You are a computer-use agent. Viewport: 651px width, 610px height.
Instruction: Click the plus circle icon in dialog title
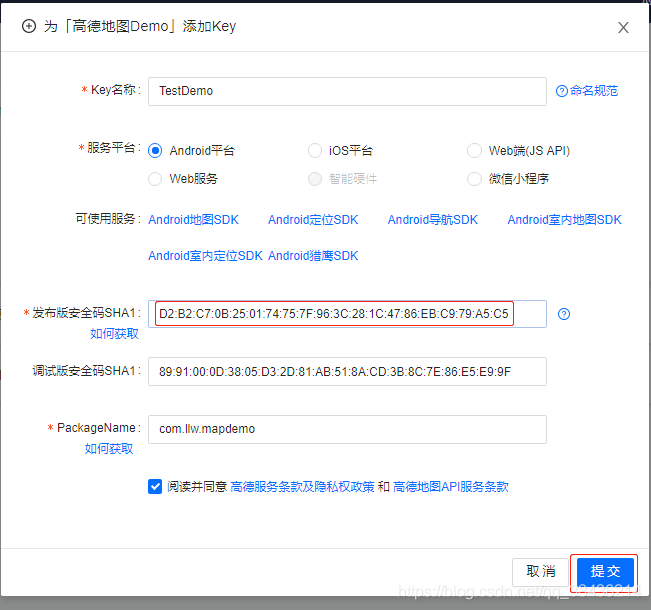pyautogui.click(x=29, y=26)
